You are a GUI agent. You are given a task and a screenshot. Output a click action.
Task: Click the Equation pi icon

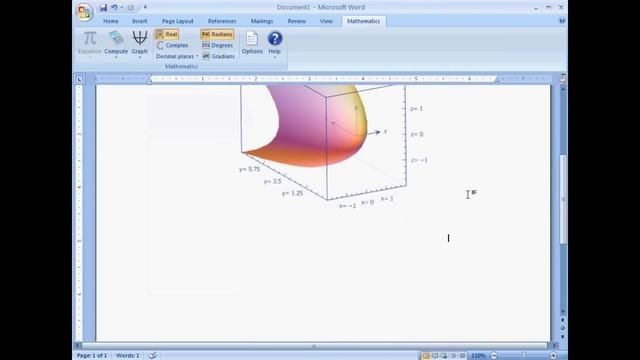[90, 39]
